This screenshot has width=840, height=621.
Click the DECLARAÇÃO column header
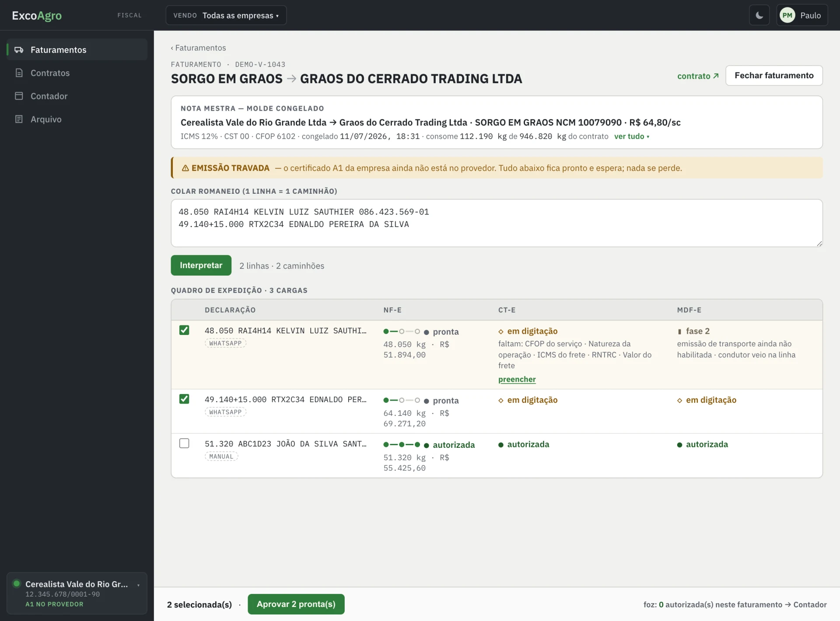tap(230, 310)
